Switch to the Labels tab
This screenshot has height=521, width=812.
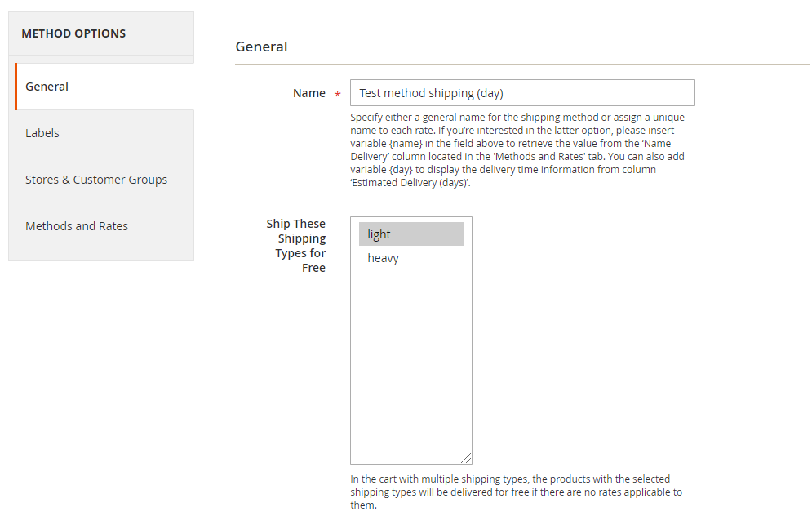(104, 133)
